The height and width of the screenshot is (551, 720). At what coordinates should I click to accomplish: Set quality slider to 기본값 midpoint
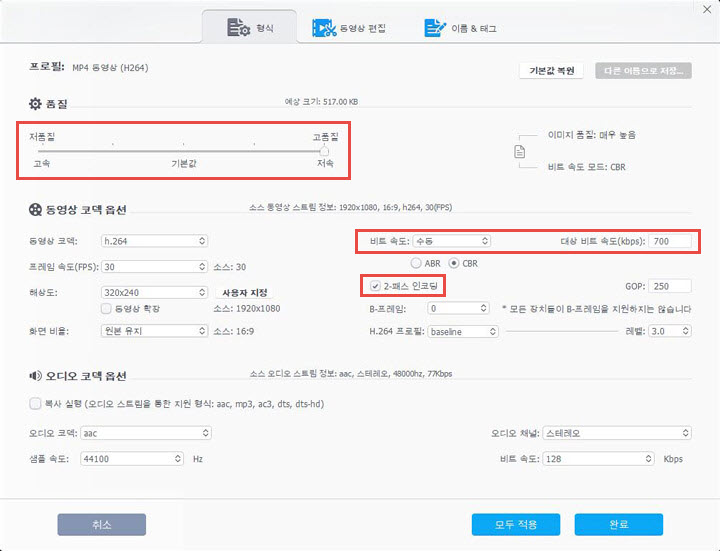183,151
